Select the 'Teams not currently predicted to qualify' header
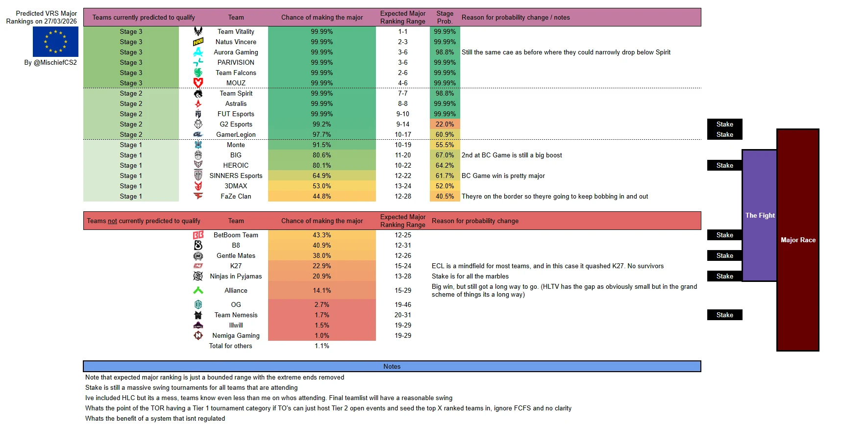The width and height of the screenshot is (868, 430). coord(144,221)
